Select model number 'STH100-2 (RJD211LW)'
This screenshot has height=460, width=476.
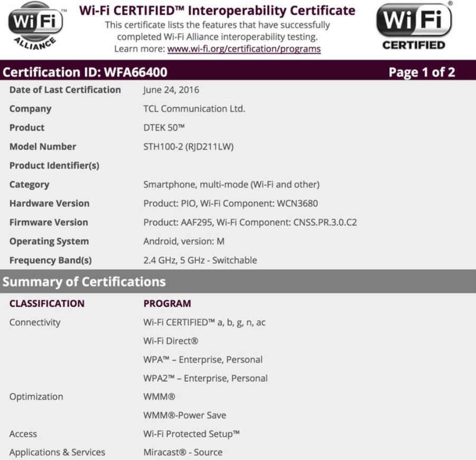tap(188, 147)
